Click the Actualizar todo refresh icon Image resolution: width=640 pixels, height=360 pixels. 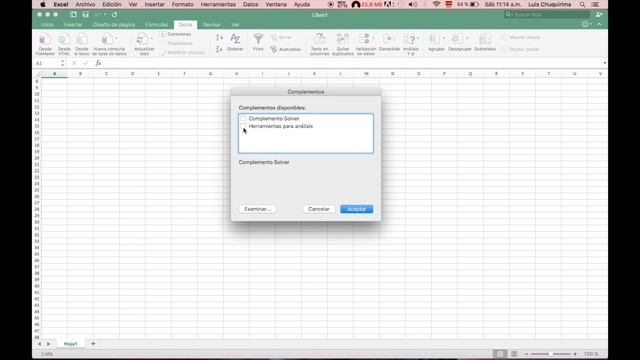[141, 40]
